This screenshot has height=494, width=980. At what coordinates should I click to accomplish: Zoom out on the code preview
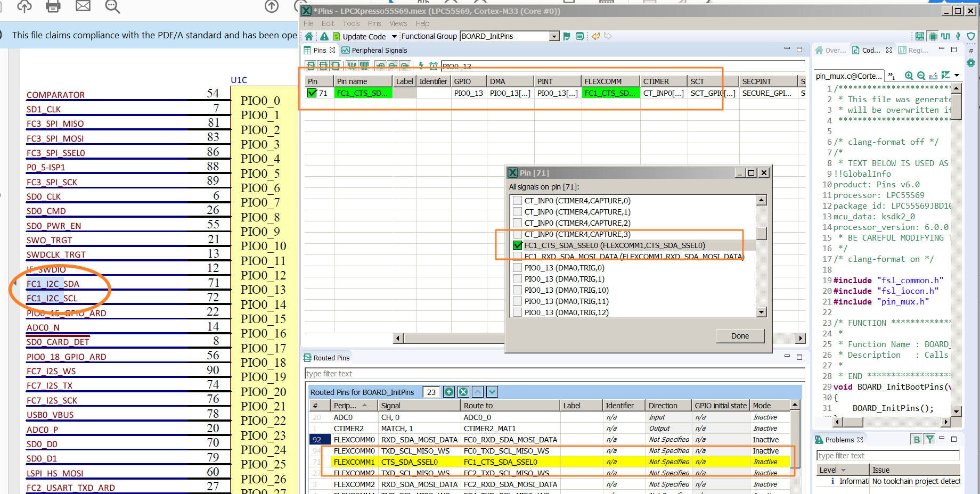pyautogui.click(x=920, y=76)
